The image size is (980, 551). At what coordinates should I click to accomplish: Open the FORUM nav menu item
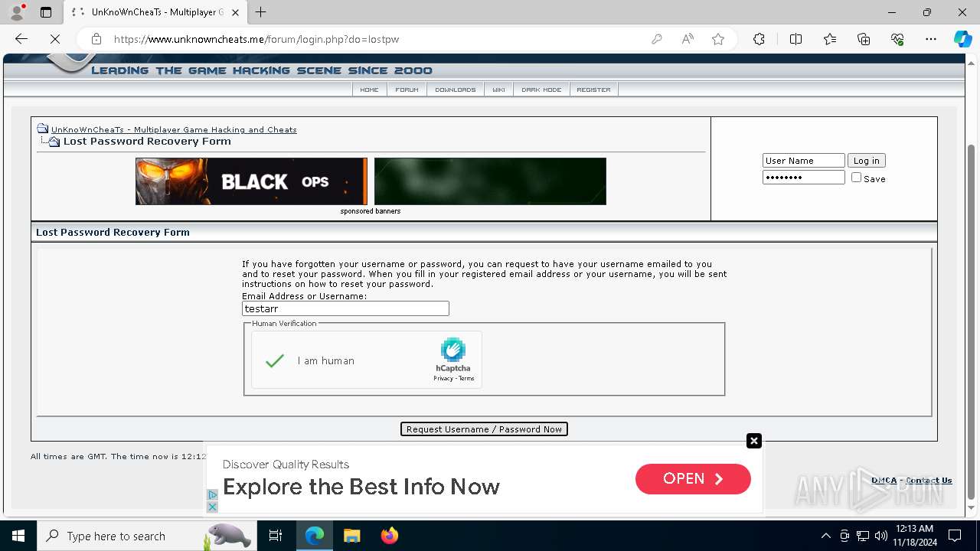click(407, 90)
